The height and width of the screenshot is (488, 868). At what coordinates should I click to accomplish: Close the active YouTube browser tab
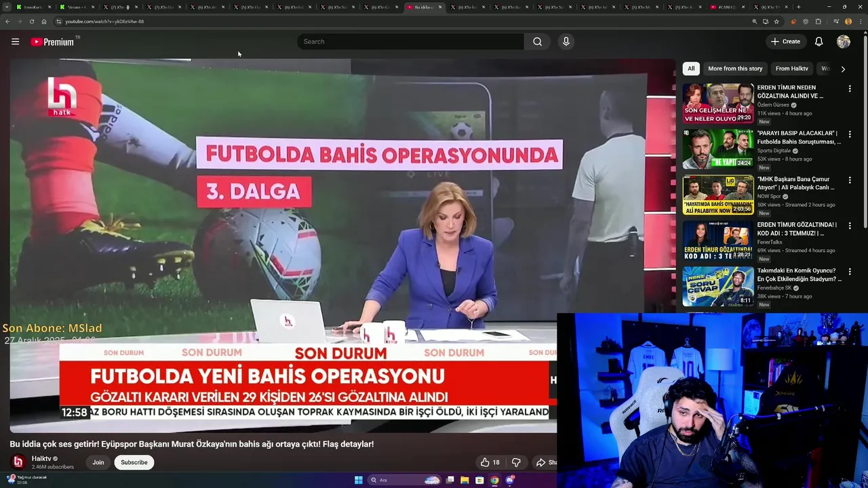coord(440,7)
